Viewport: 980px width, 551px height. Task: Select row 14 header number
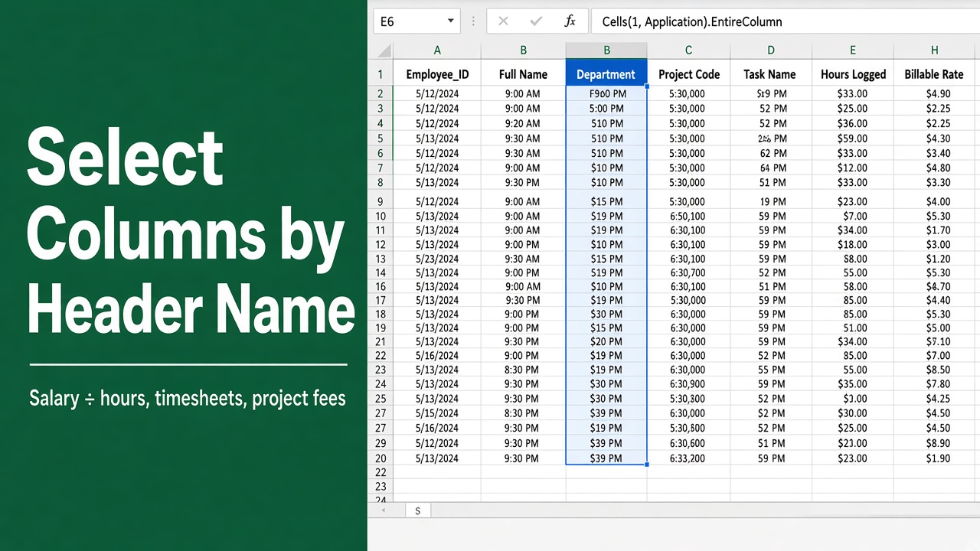[380, 272]
